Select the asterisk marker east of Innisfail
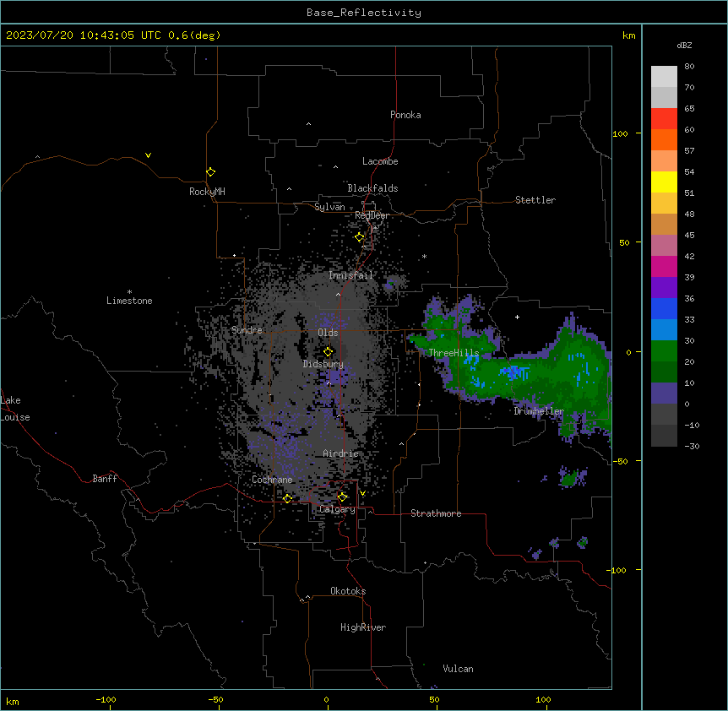 [424, 256]
